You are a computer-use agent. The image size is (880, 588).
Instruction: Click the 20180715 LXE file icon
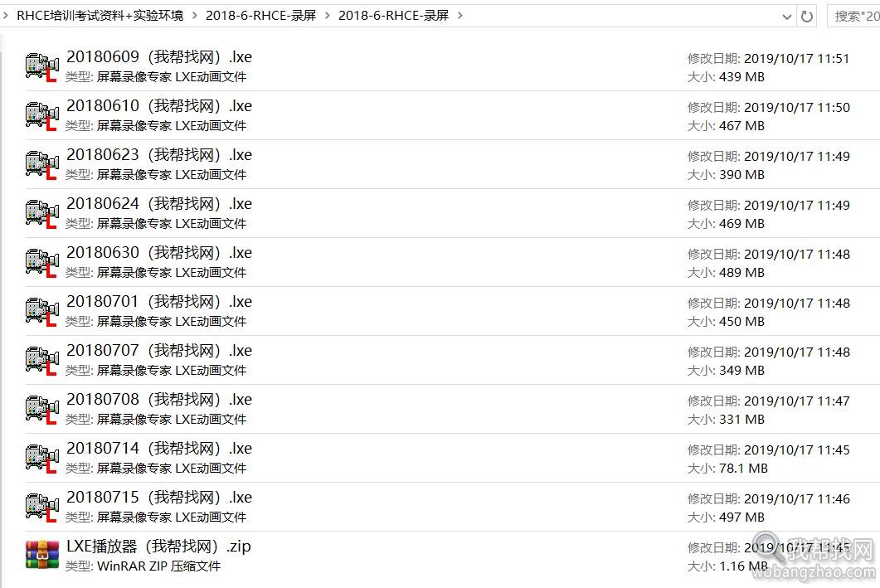pyautogui.click(x=42, y=507)
